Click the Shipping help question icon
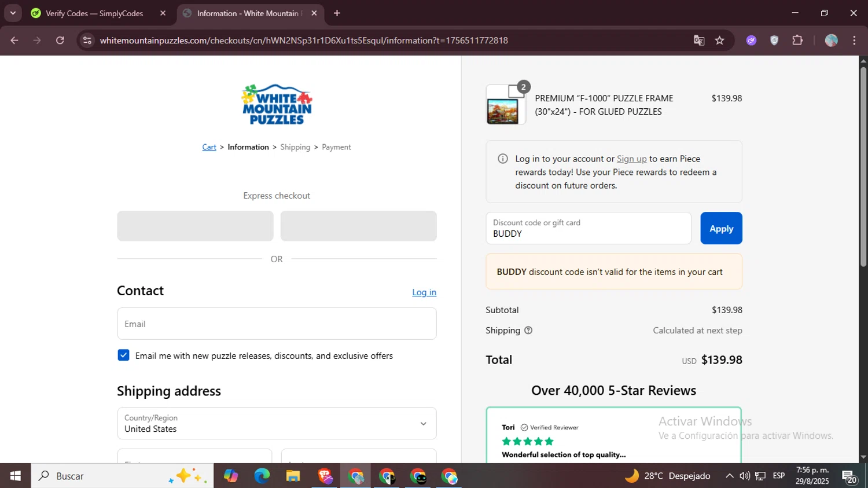Viewport: 868px width, 488px height. point(528,331)
